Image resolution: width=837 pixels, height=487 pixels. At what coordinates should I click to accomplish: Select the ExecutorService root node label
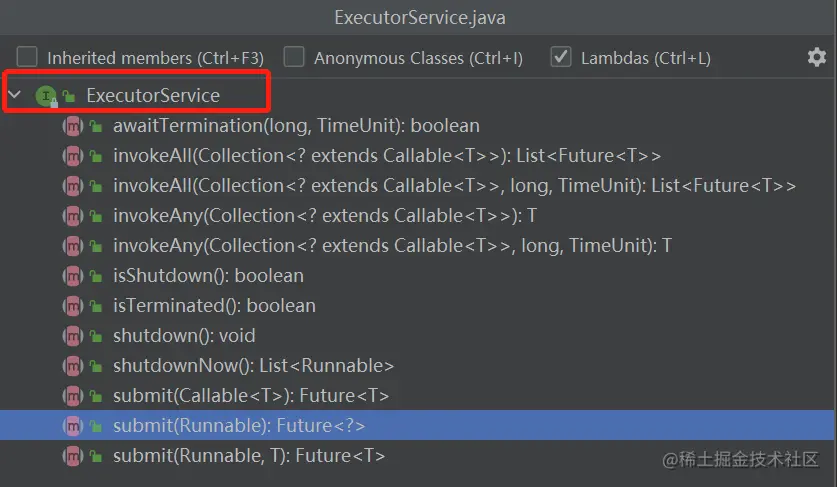point(153,96)
